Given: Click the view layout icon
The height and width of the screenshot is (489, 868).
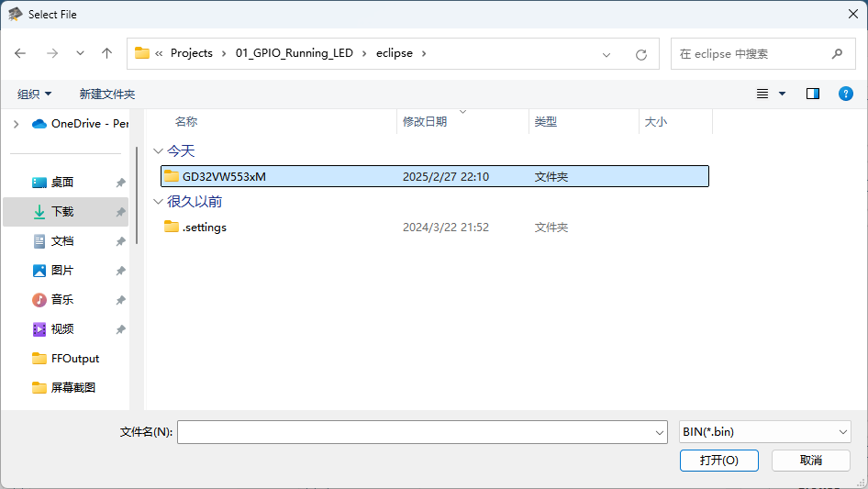Looking at the screenshot, I should pyautogui.click(x=762, y=94).
